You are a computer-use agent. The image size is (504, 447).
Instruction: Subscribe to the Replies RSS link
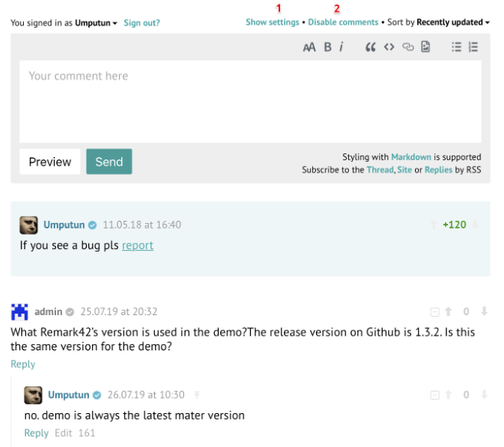pos(439,169)
